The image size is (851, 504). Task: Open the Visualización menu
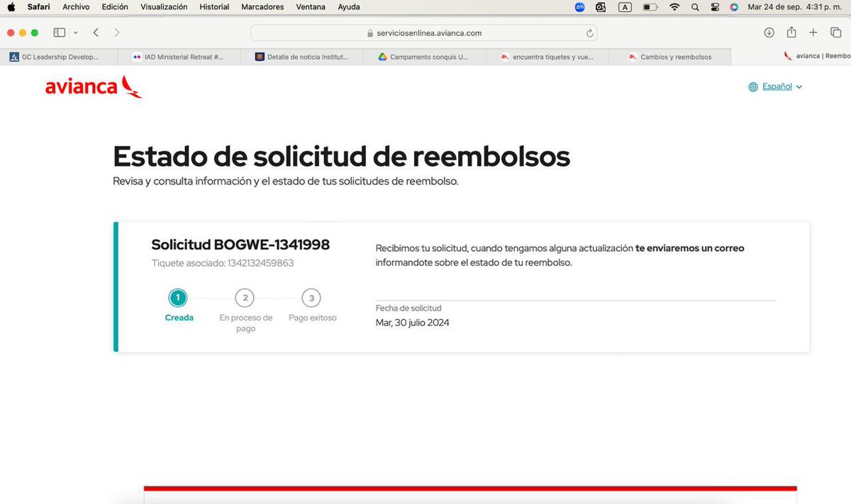[164, 7]
